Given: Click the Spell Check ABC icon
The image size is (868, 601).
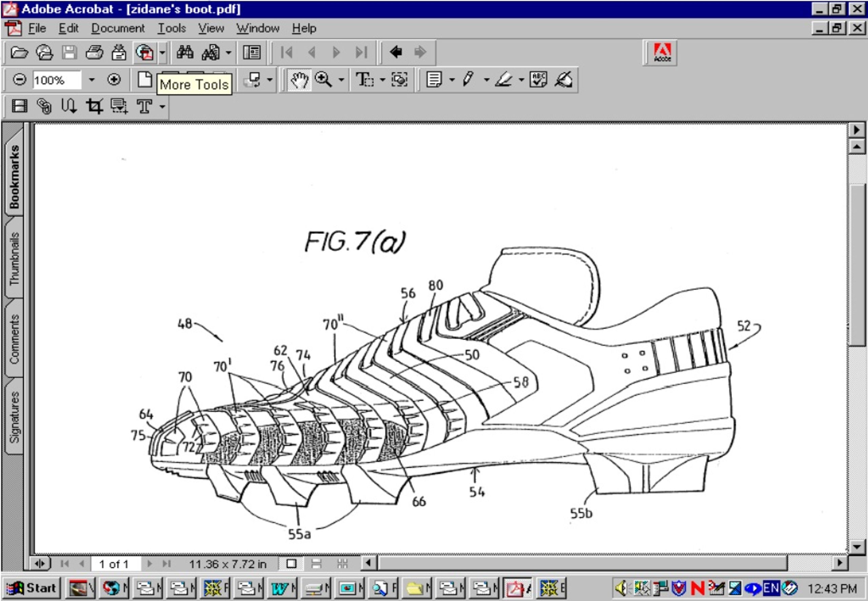Looking at the screenshot, I should click(x=538, y=79).
